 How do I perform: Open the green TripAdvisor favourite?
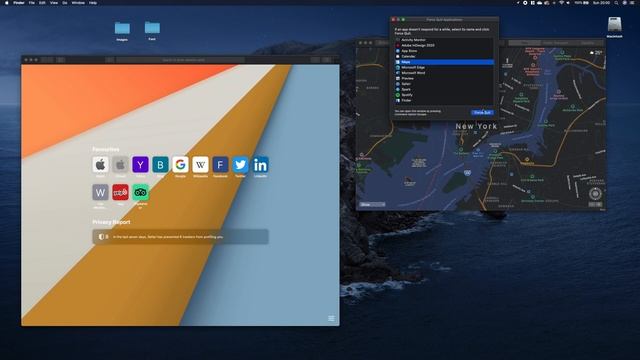pos(140,192)
